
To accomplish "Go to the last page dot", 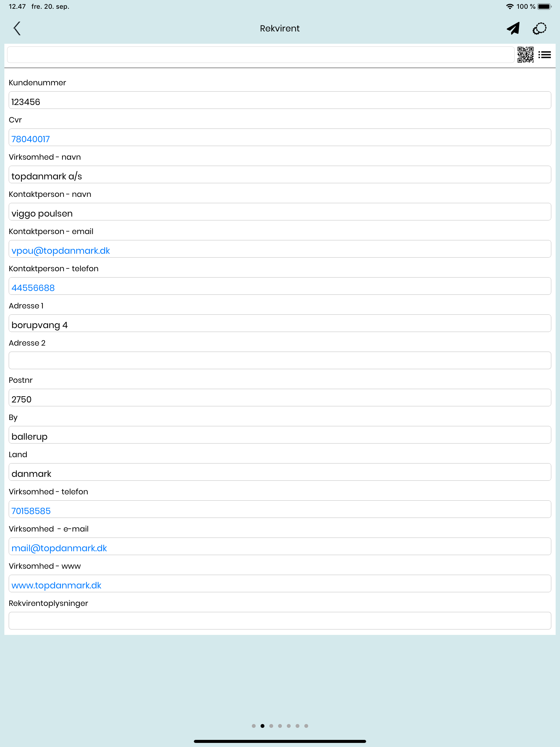I will pos(306,726).
